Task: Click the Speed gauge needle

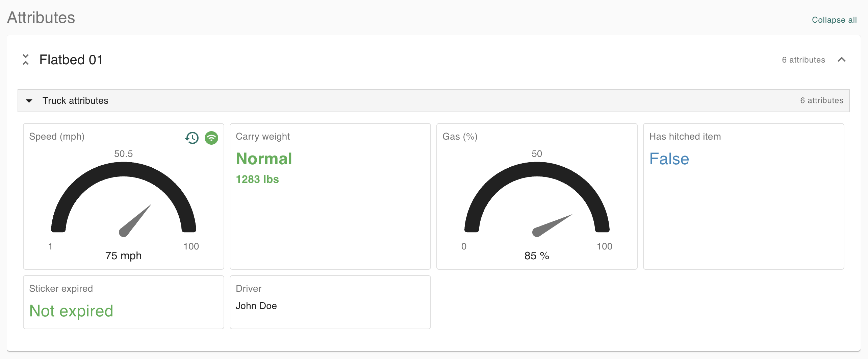Action: [x=135, y=220]
